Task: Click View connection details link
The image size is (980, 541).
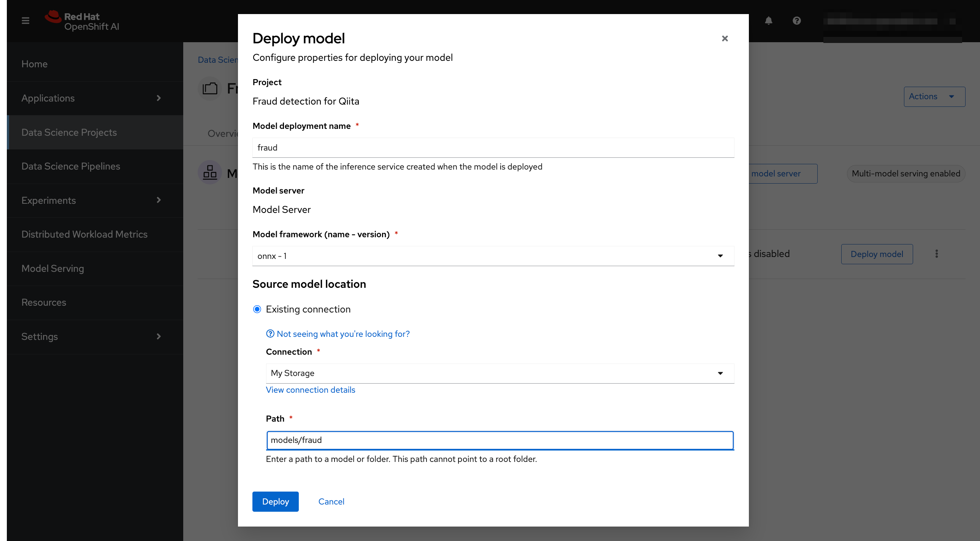Action: (311, 390)
